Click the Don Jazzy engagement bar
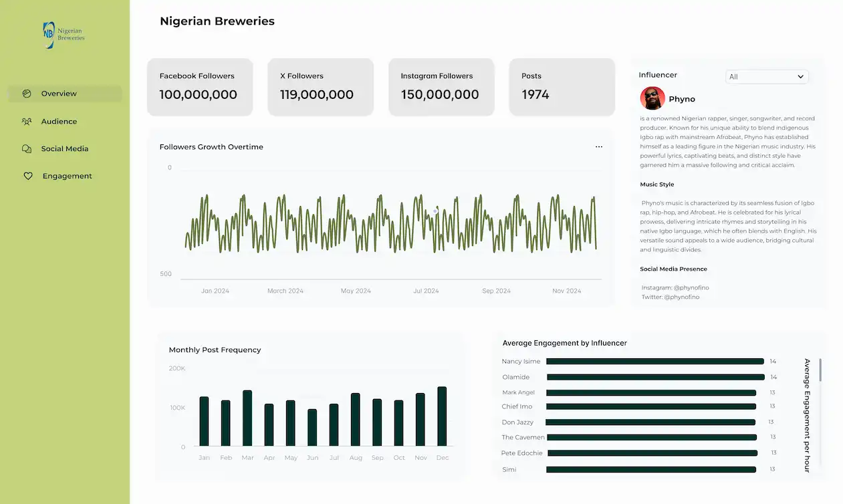The image size is (843, 504). click(650, 422)
